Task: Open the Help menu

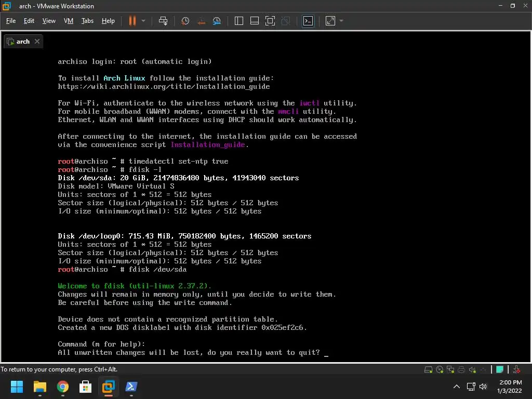Action: (108, 21)
